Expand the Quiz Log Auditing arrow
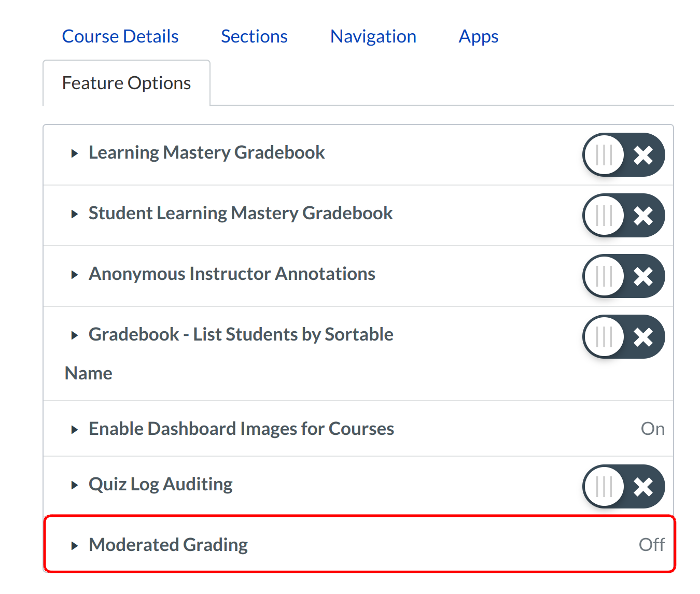 click(75, 485)
